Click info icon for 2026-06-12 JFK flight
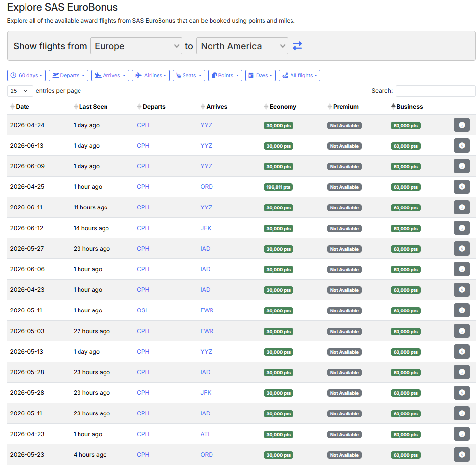Viewport: 476px width, 465px height. [461, 228]
